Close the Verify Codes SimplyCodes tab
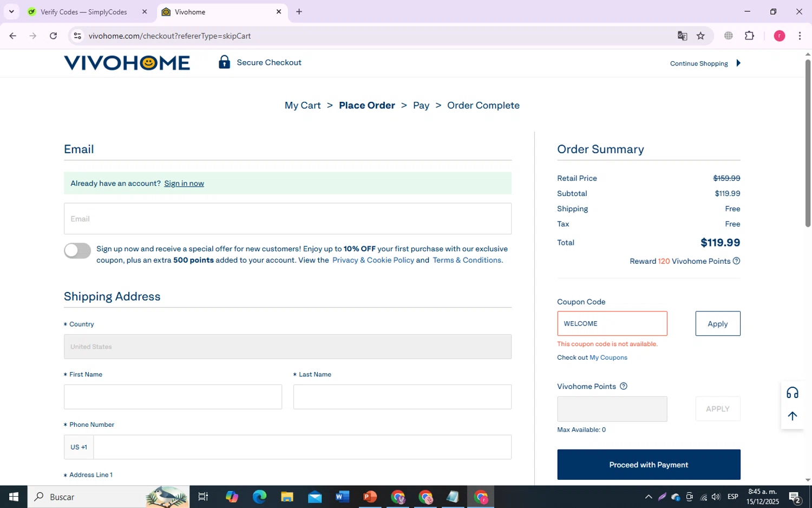Image resolution: width=812 pixels, height=508 pixels. point(145,11)
